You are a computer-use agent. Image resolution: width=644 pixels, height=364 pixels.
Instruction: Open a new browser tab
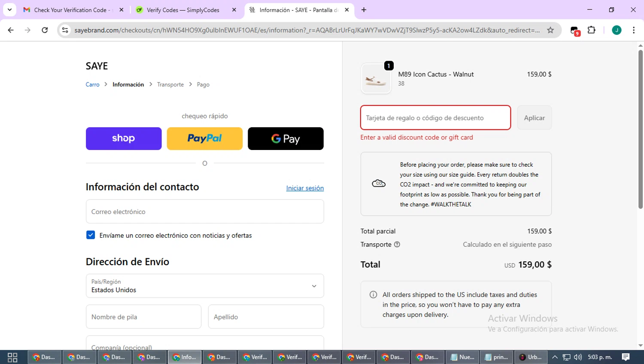(364, 10)
